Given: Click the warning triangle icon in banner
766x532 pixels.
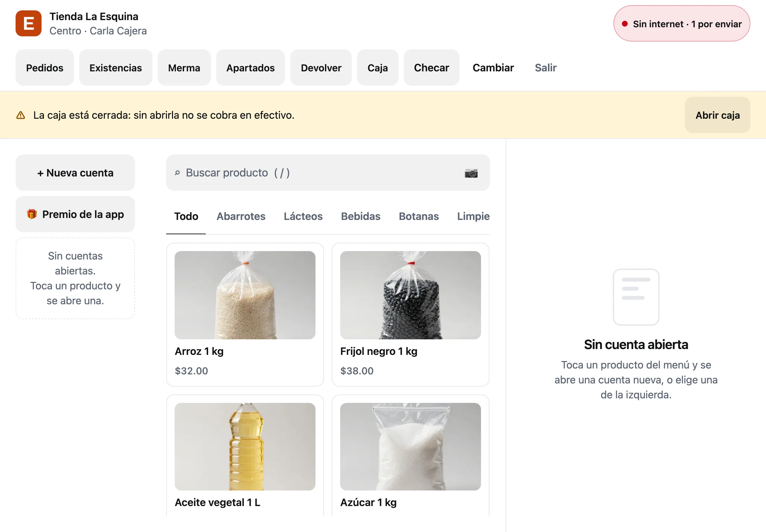Looking at the screenshot, I should coord(21,115).
